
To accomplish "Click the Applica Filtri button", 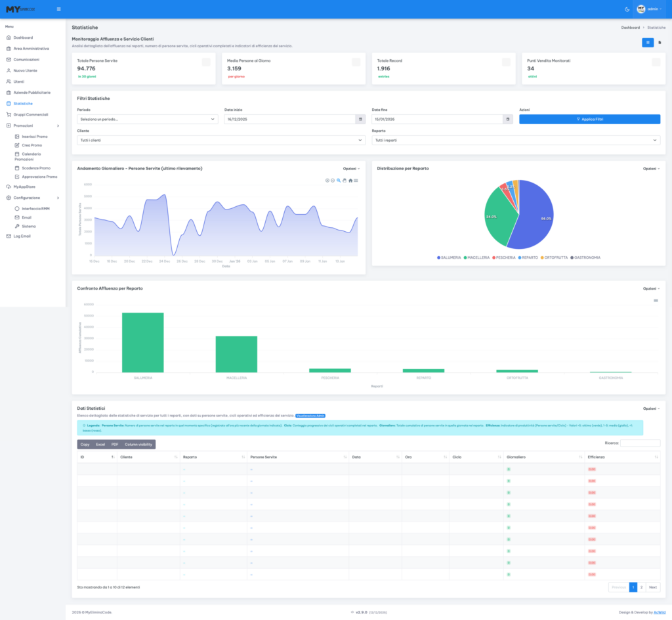I will tap(589, 120).
